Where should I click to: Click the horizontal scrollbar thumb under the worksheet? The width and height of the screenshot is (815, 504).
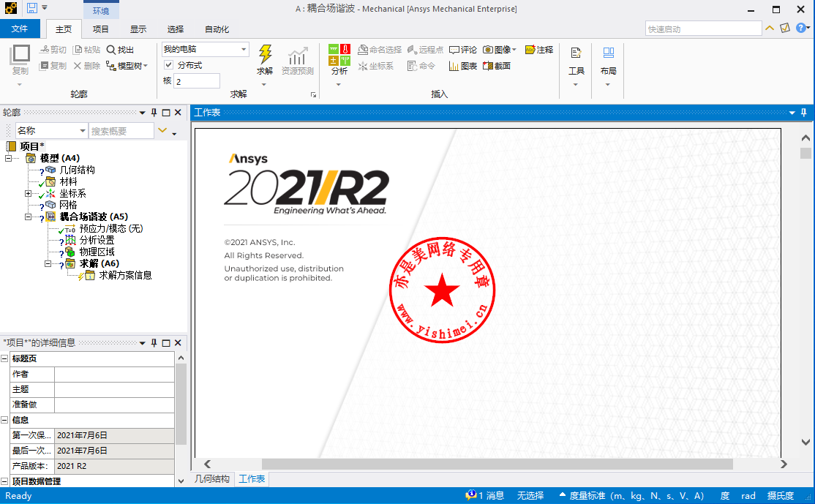tap(497, 464)
